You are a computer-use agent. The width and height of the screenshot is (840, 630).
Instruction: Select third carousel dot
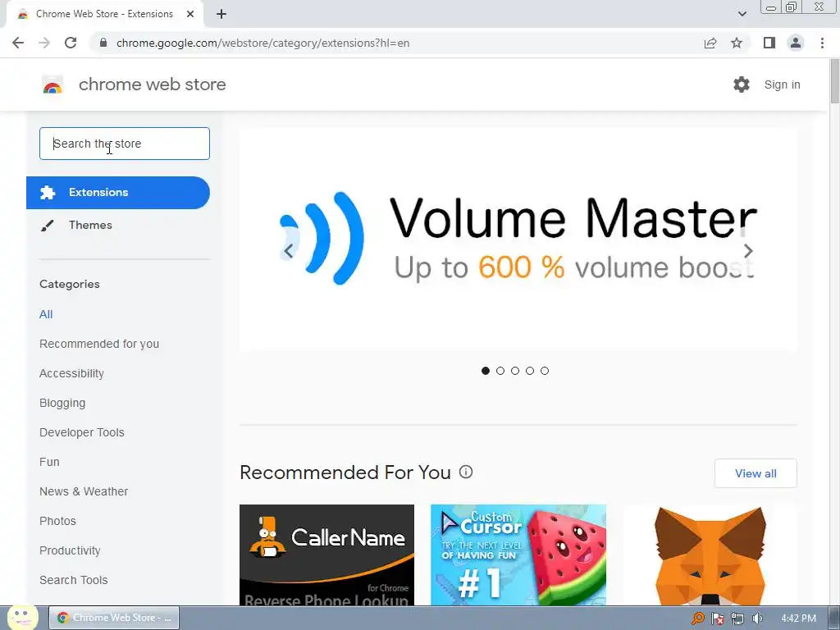515,371
